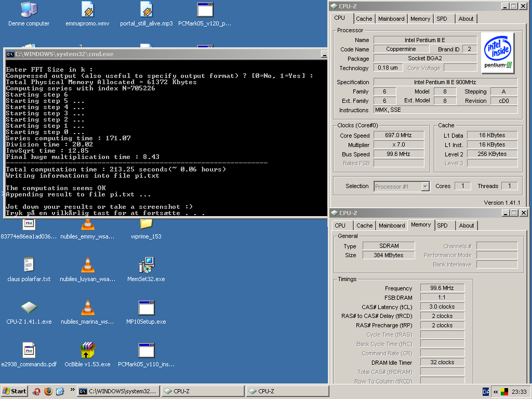The width and height of the screenshot is (532, 399).
Task: Click the SDRAM memory type field
Action: tap(389, 246)
